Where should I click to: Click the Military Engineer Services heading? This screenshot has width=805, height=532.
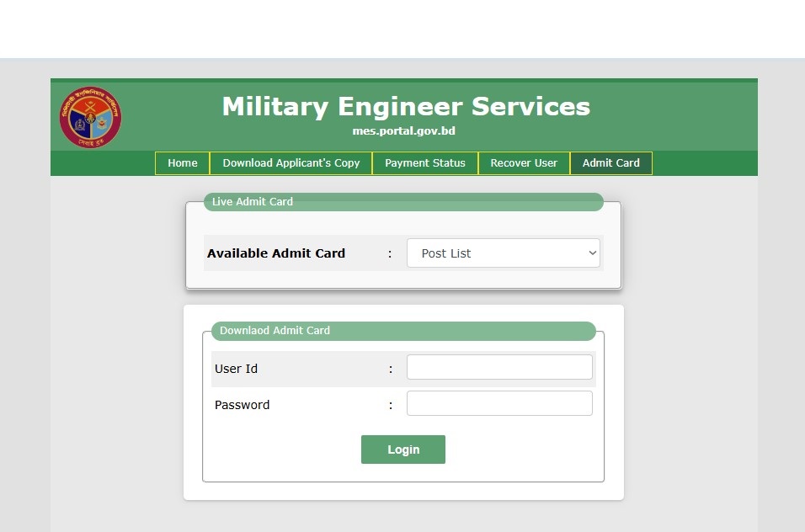[x=406, y=107]
